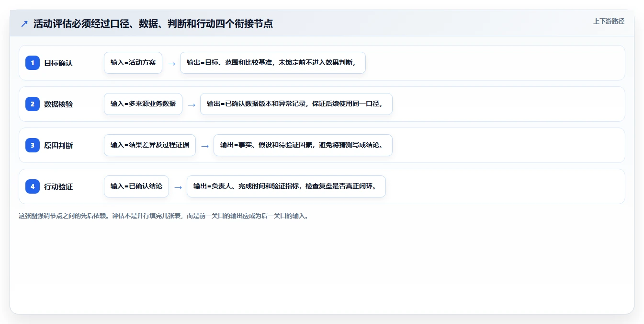Click the arrow after 输入=活动方案
This screenshot has width=644, height=324.
(171, 63)
